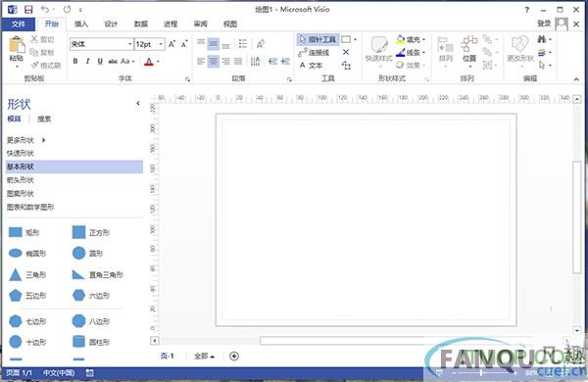Select the Rectangle (矩形) shape
This screenshot has width=588, height=382.
point(24,232)
